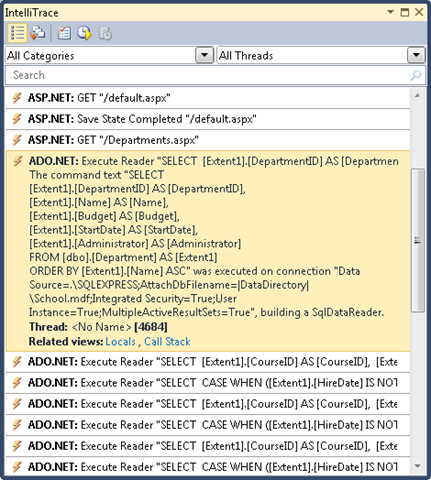431x480 pixels.
Task: Switch to IntelliTrace Events view icon
Action: pos(17,33)
